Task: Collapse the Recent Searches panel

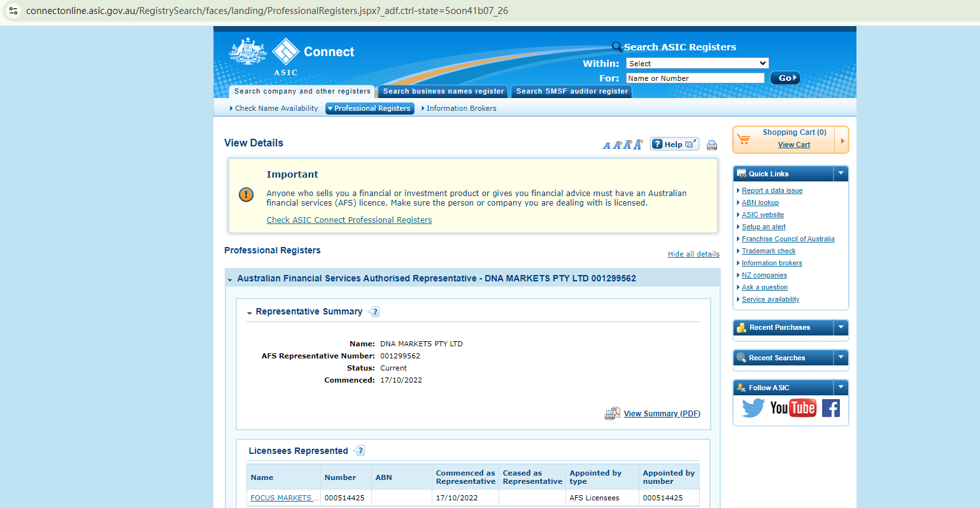Action: (841, 358)
